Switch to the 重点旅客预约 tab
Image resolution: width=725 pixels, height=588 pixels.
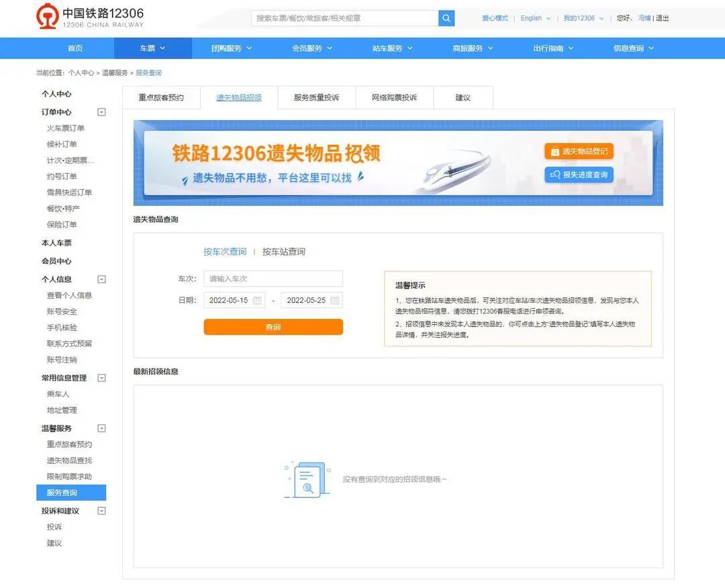(161, 97)
